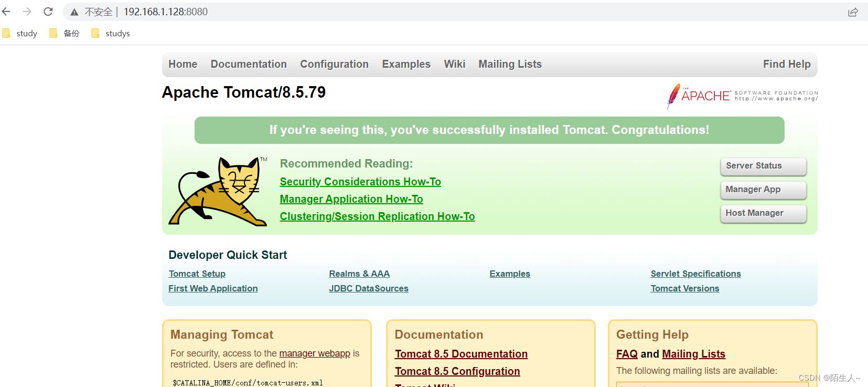Click the Recommended Reading heading
This screenshot has height=387, width=868.
point(346,164)
